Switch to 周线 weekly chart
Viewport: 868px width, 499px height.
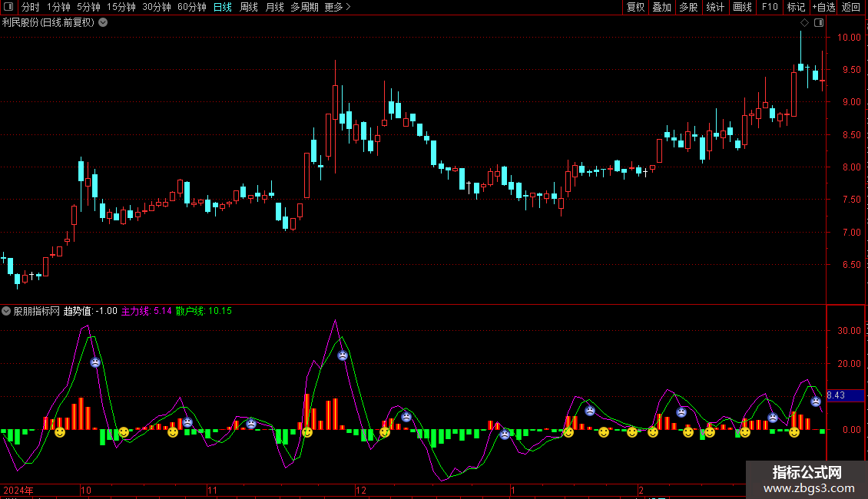click(249, 7)
